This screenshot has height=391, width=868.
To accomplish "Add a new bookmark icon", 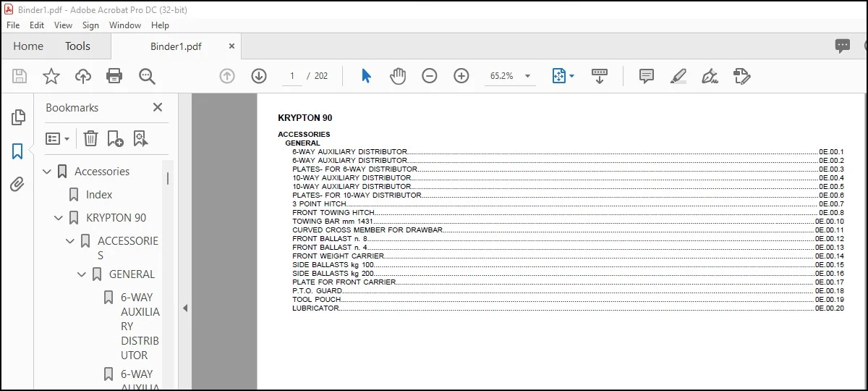I will pos(115,138).
